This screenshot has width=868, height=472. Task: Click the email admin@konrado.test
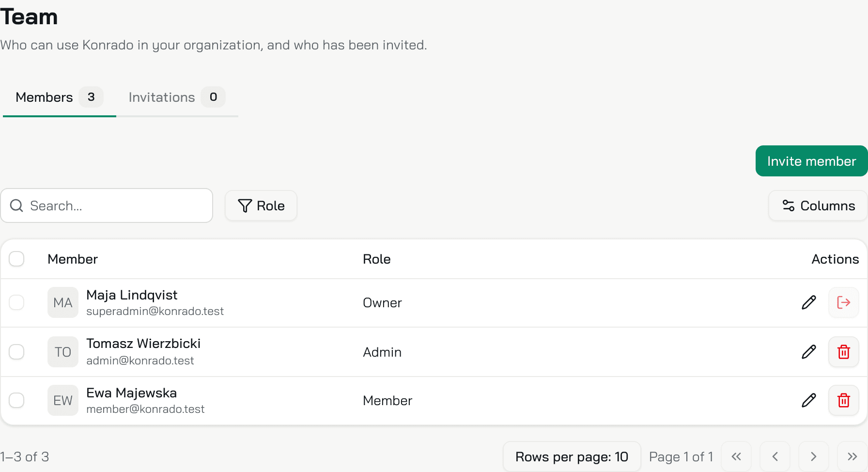(x=140, y=361)
